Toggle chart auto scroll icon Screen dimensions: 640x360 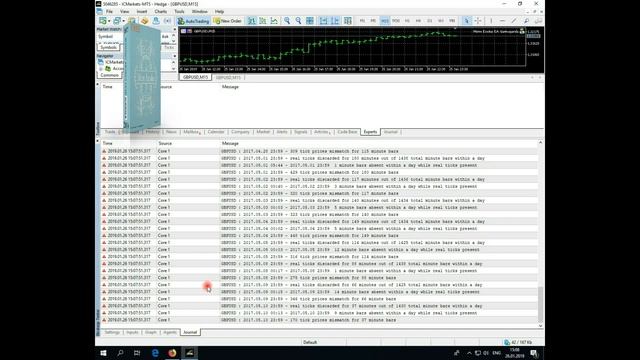pyautogui.click(x=323, y=21)
